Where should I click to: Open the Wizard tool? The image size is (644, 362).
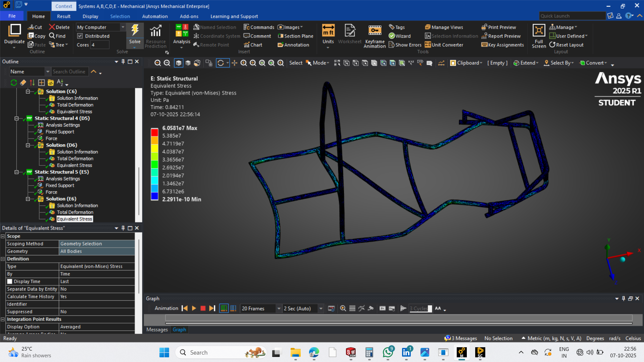[399, 36]
